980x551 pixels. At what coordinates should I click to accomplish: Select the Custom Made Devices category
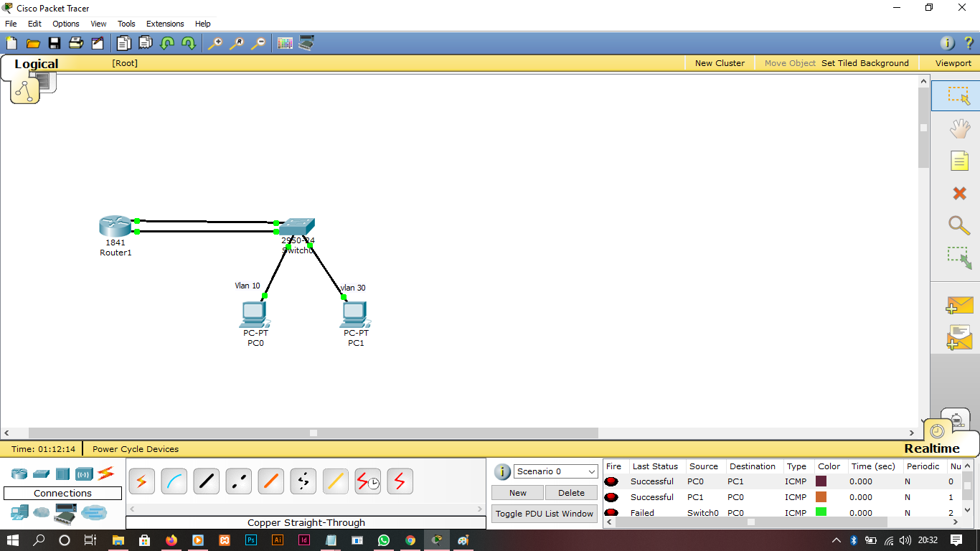tap(66, 513)
